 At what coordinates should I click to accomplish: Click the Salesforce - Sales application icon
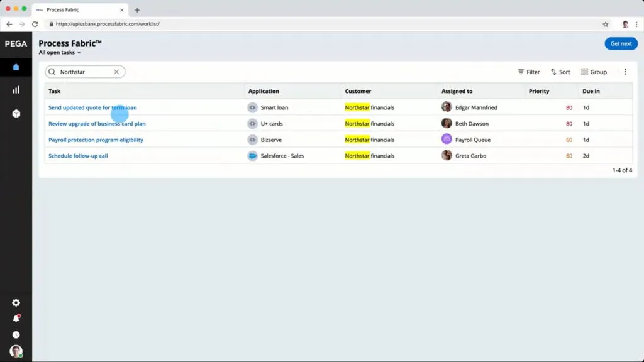point(252,156)
